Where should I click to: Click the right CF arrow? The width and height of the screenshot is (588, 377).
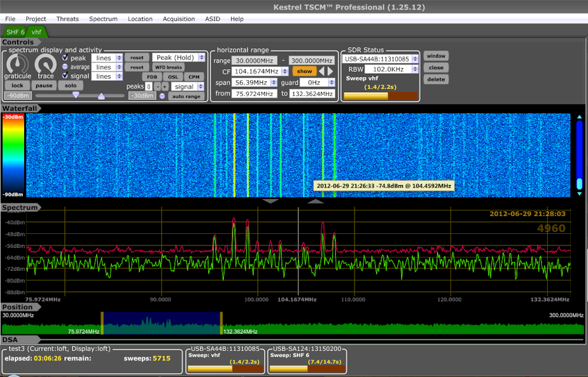[x=330, y=71]
